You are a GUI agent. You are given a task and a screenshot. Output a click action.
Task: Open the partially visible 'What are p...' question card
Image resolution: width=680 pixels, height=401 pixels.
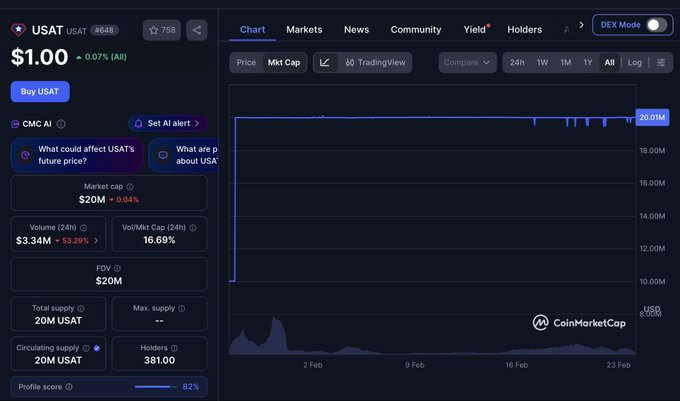[x=183, y=155]
